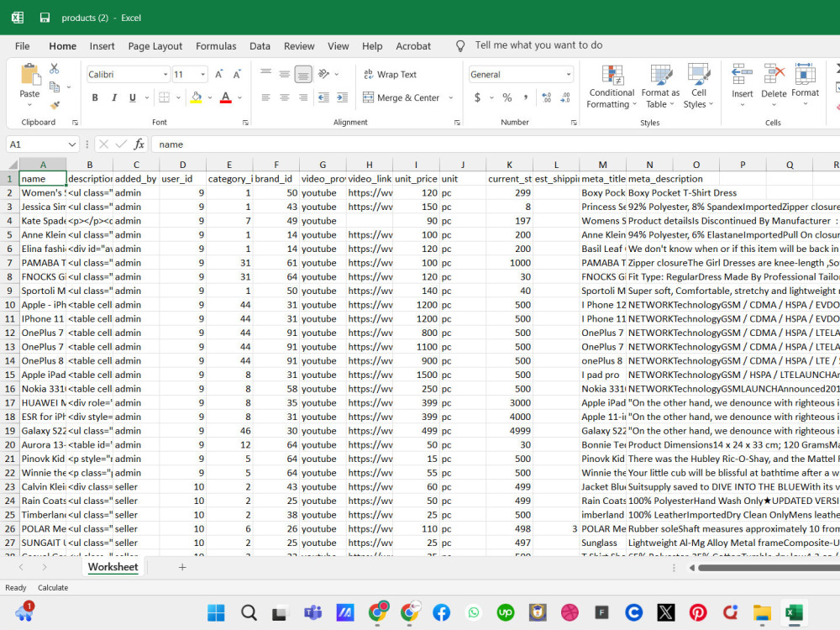Click the Save icon in title bar

(x=45, y=18)
